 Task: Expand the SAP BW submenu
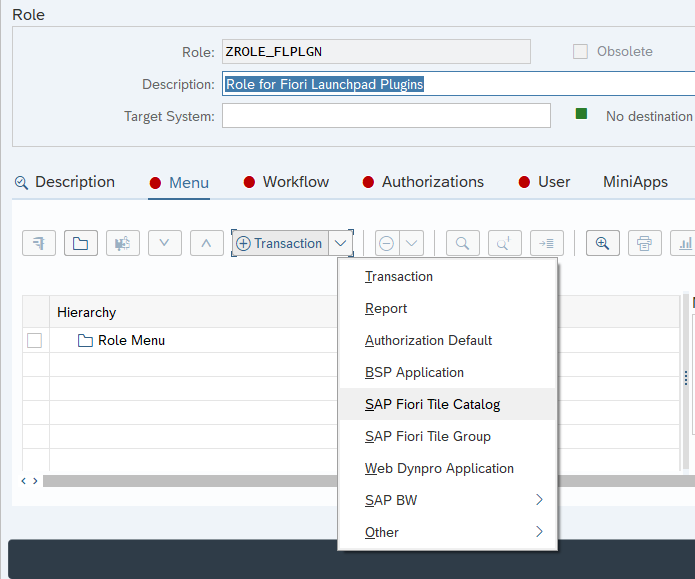(539, 500)
